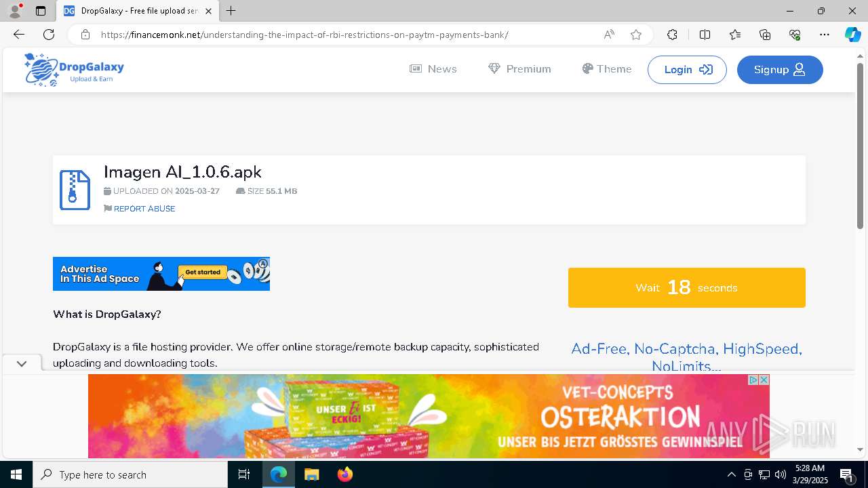Open the Copilot sidebar icon
This screenshot has width=868, height=488.
[852, 35]
